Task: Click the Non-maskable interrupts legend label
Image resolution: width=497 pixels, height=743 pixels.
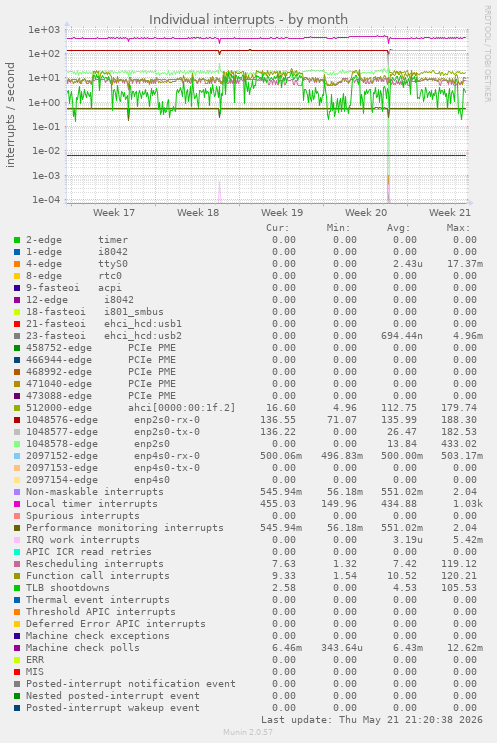Action: pyautogui.click(x=95, y=492)
